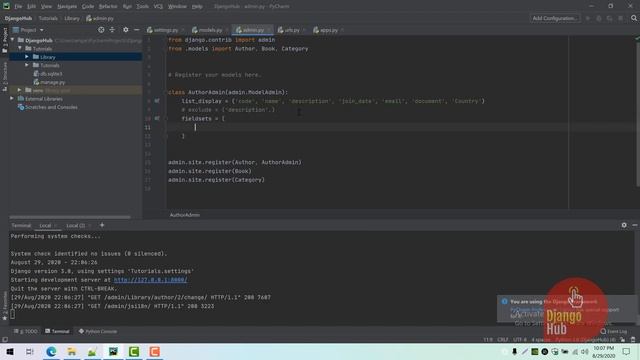Click the gutter override marker beside list_display
640x360 pixels.
[157, 101]
